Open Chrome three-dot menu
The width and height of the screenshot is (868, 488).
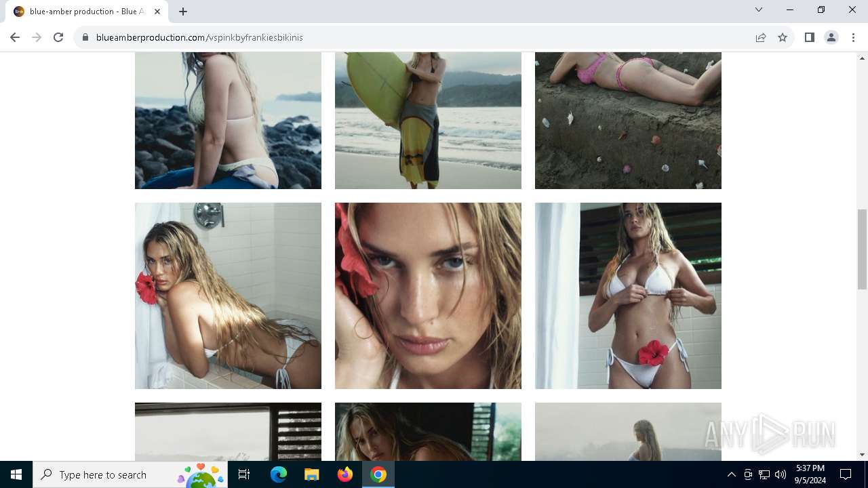[853, 37]
